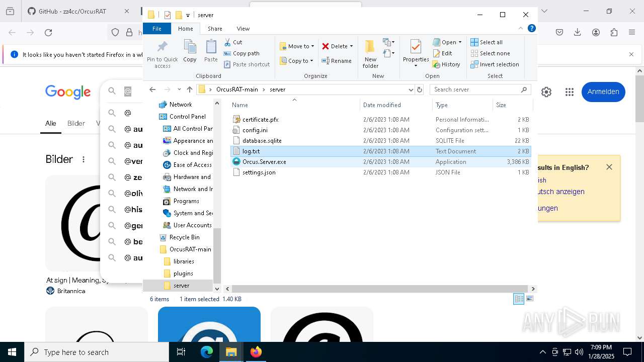Click Explorer back navigation arrow
This screenshot has width=644, height=362.
tap(152, 89)
